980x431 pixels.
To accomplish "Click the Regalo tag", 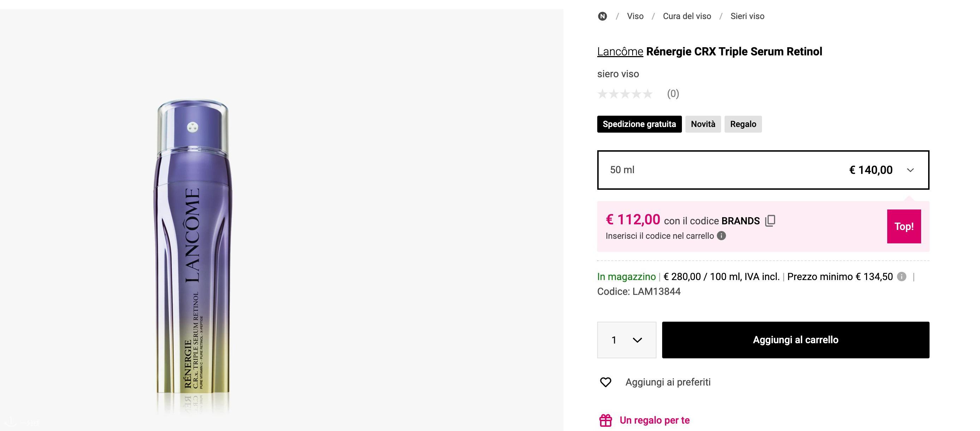I will point(743,124).
